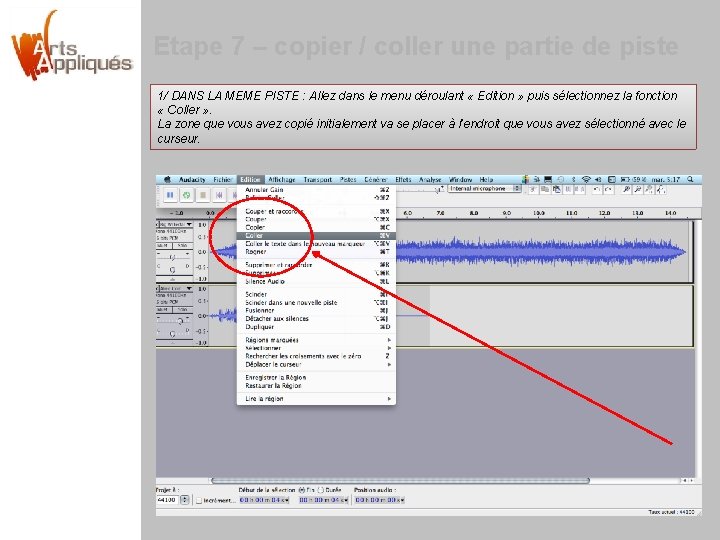The width and height of the screenshot is (720, 540).
Task: Choose Couper et raccorder
Action: 316,211
